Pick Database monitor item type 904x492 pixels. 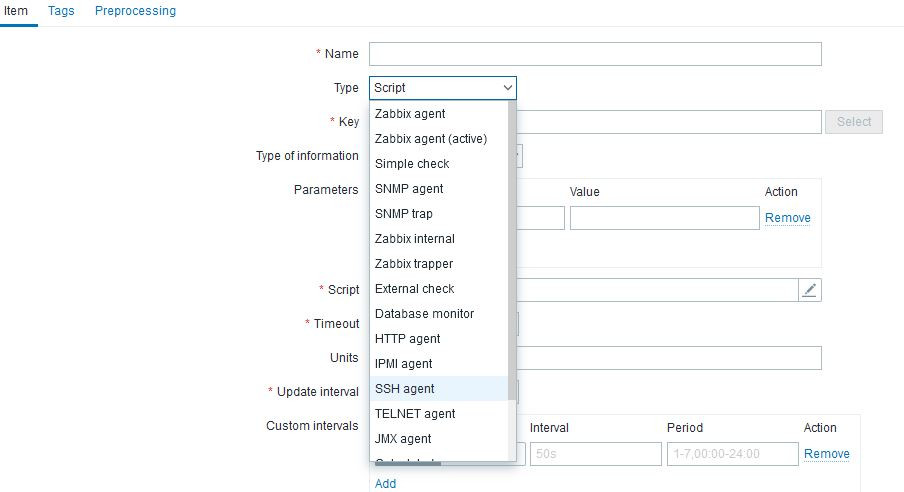[424, 314]
